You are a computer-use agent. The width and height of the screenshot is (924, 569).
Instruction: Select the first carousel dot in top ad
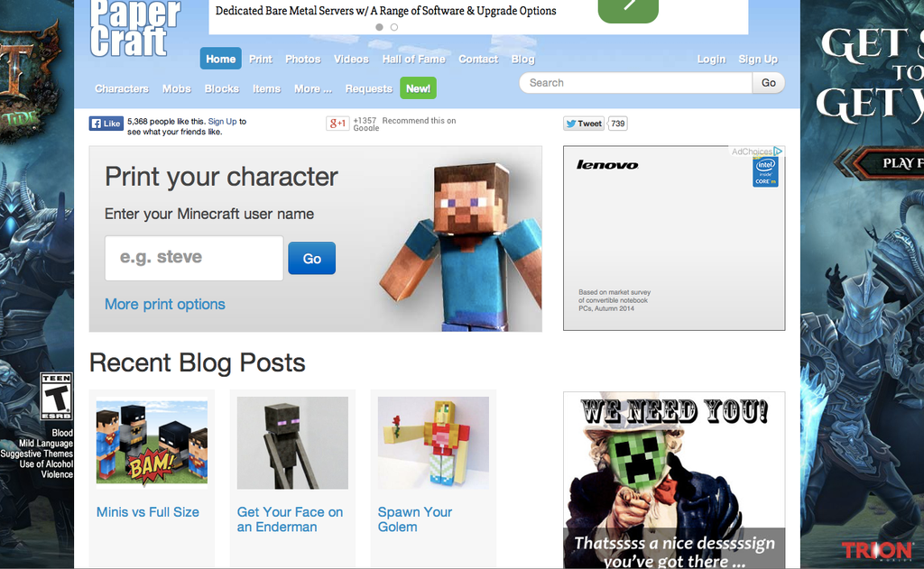(380, 27)
